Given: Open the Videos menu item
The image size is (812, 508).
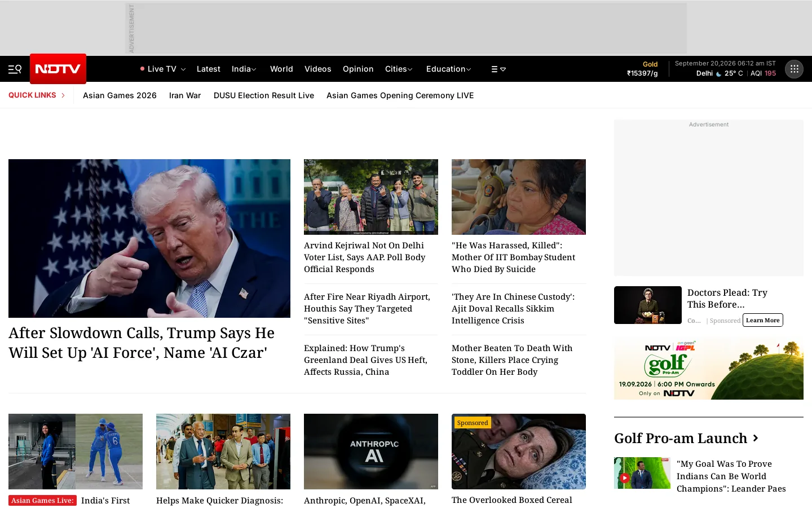Looking at the screenshot, I should 318,69.
